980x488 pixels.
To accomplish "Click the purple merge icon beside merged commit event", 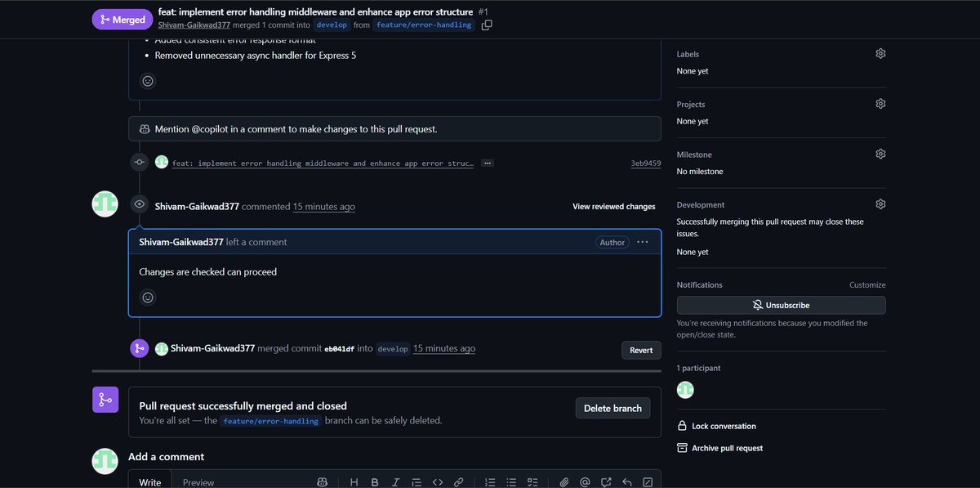I will tap(140, 348).
